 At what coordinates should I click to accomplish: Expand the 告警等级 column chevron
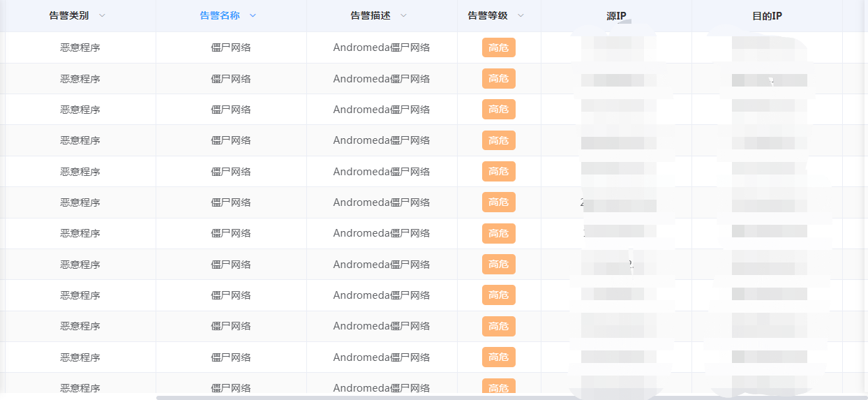click(521, 15)
